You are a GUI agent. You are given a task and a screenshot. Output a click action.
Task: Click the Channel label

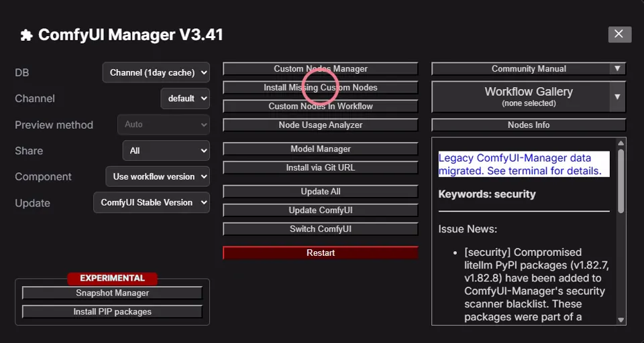coord(34,98)
